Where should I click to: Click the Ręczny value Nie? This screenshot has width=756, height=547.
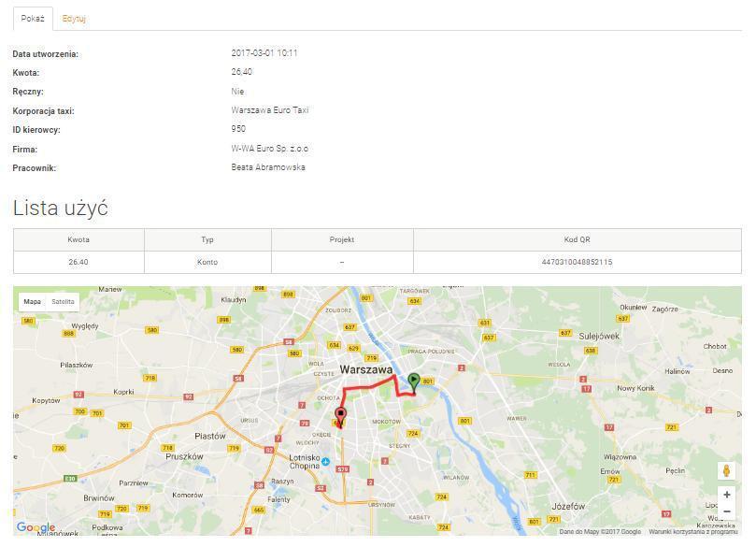(237, 92)
